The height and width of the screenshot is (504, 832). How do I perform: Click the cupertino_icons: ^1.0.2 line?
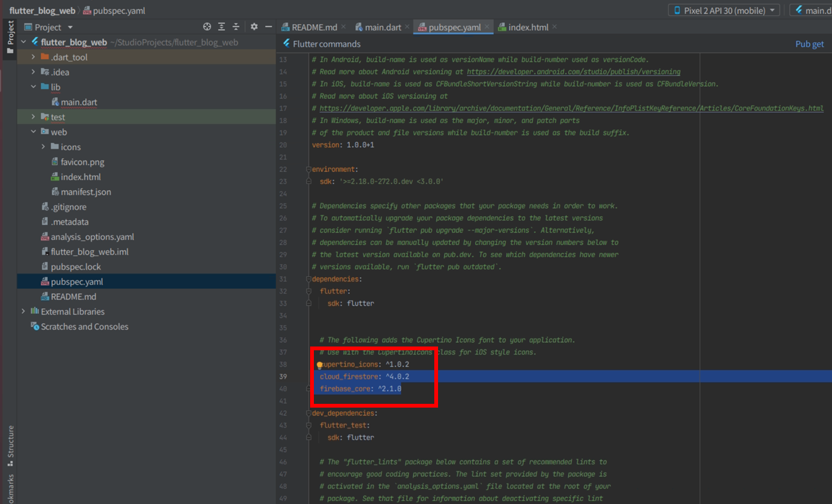(365, 365)
